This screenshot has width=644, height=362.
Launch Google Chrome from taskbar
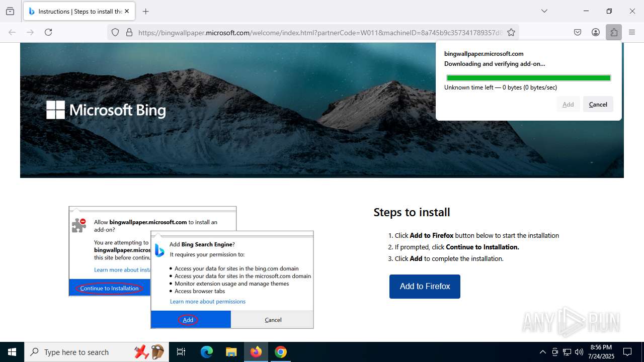(281, 352)
